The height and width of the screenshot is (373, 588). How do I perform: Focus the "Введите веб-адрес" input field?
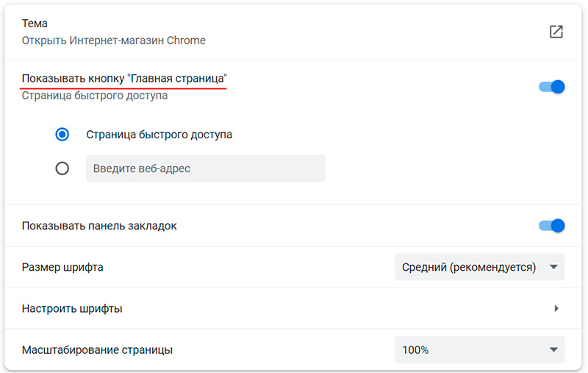tap(205, 168)
